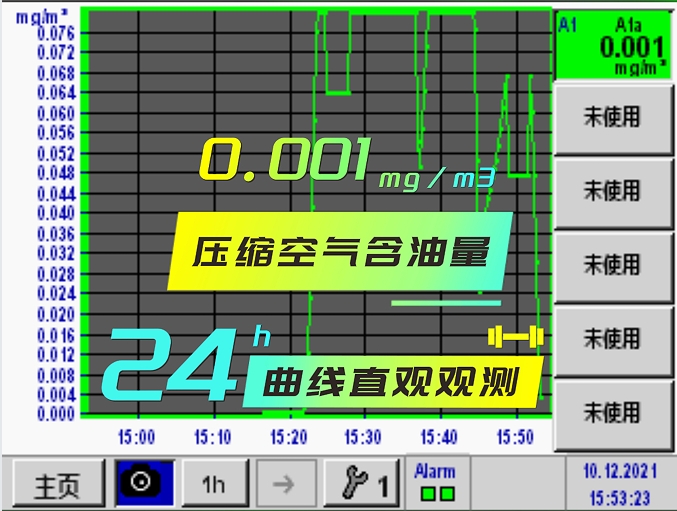Screen dimensions: 677x511
Task: Click the 0.040 y-axis value
Action: (56, 213)
